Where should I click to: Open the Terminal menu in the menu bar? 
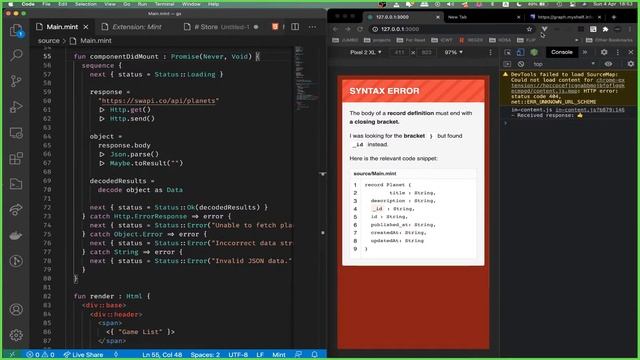[x=164, y=4]
